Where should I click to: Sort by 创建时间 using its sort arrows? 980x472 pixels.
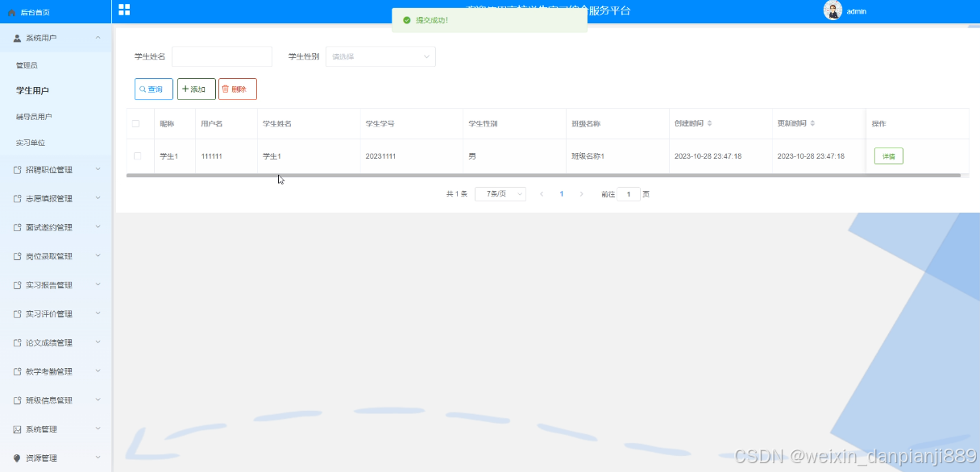point(709,123)
